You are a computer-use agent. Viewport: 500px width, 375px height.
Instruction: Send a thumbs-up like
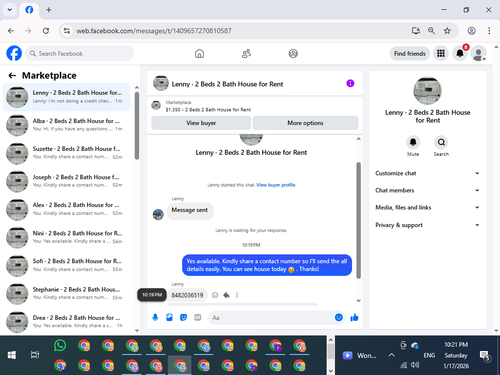354,317
